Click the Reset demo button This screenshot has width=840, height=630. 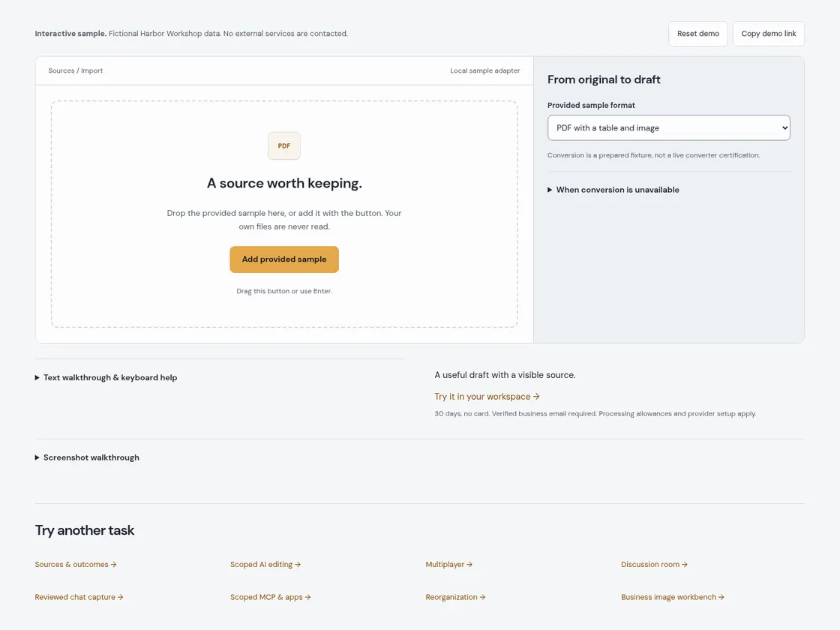coord(698,34)
